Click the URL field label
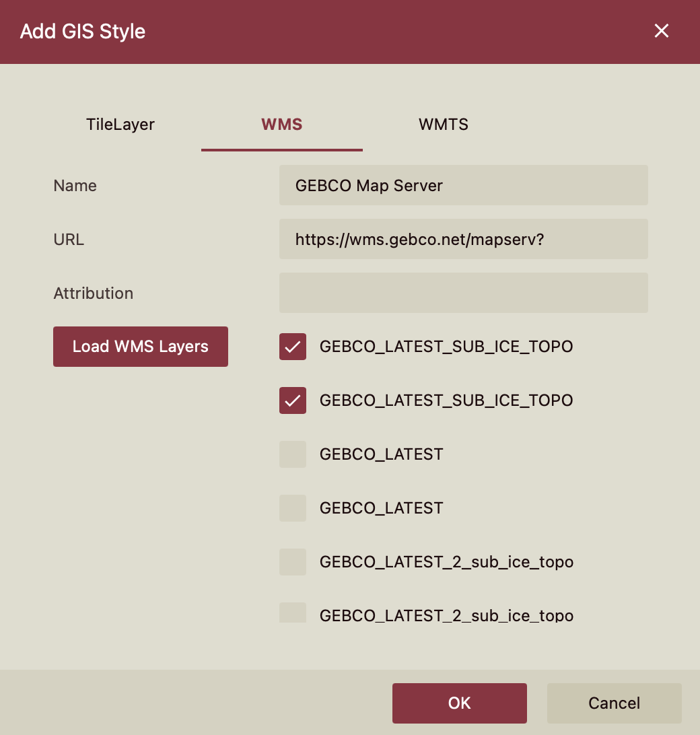The height and width of the screenshot is (735, 700). tap(69, 239)
